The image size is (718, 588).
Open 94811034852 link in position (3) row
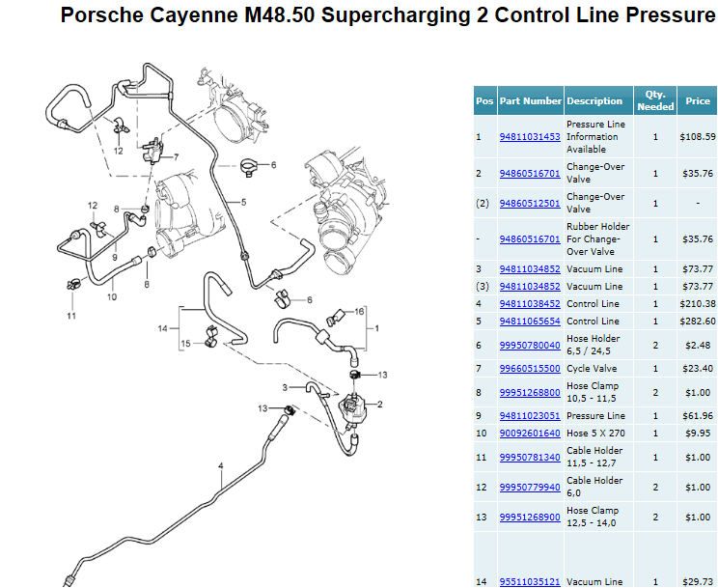pos(530,287)
